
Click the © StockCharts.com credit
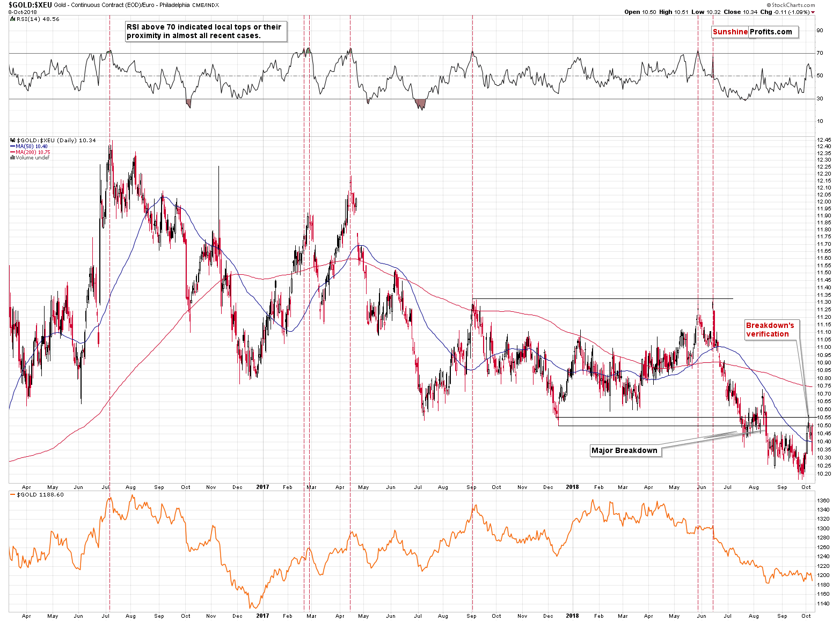(x=790, y=5)
